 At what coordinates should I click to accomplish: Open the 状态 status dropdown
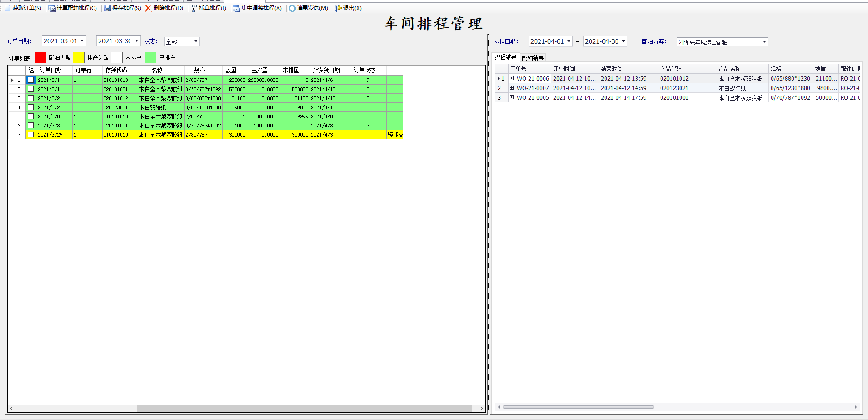(196, 41)
